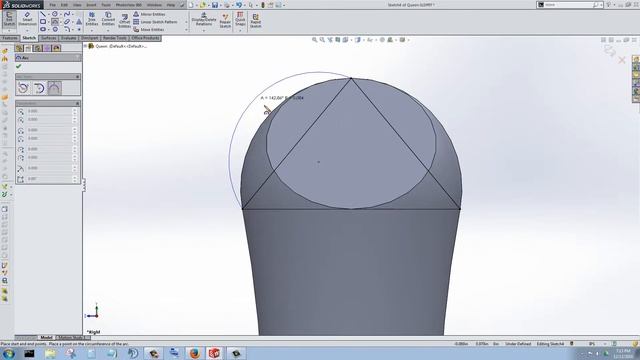
Task: Choose the Tangent Arc type
Action: 39,88
